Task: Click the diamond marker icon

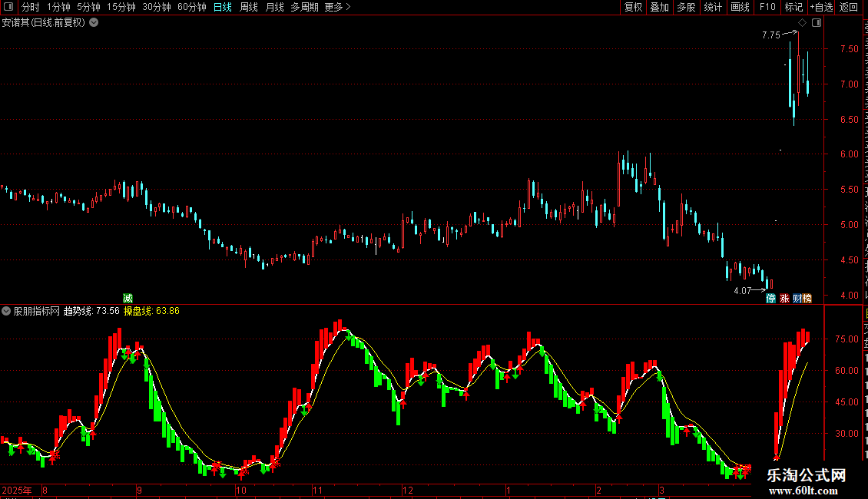Action: click(x=802, y=23)
